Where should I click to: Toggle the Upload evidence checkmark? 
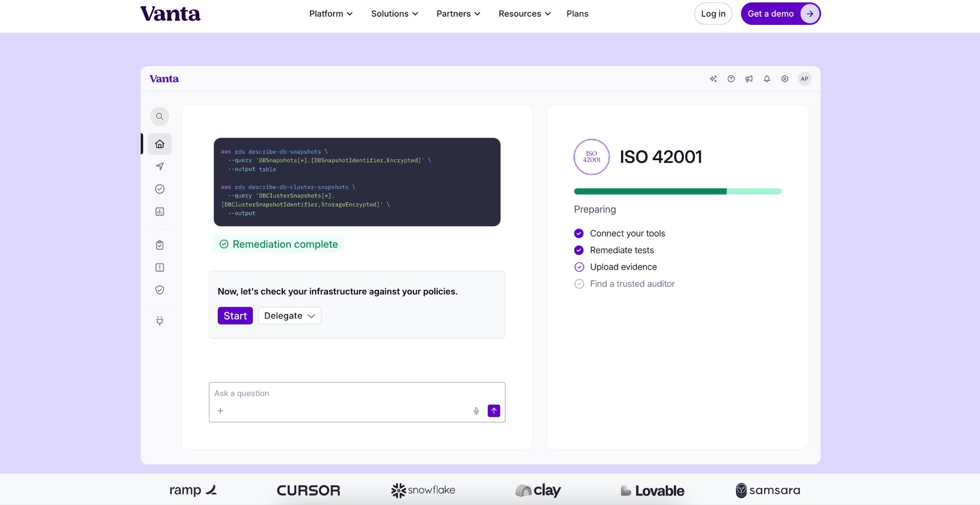pyautogui.click(x=579, y=267)
